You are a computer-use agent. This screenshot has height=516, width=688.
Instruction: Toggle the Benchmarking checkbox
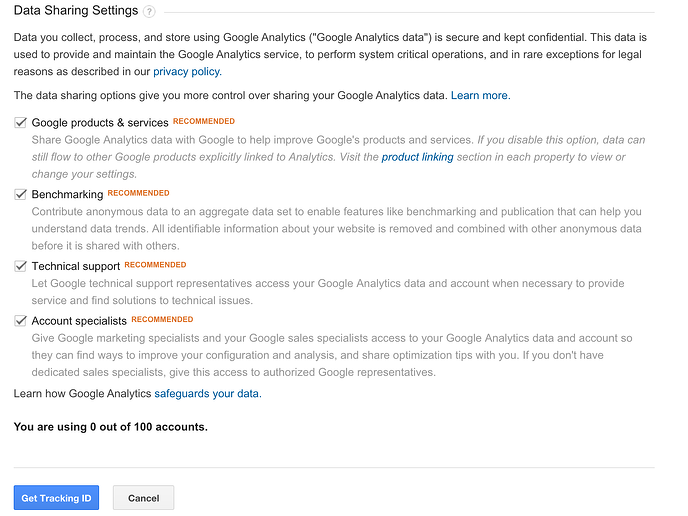click(20, 194)
